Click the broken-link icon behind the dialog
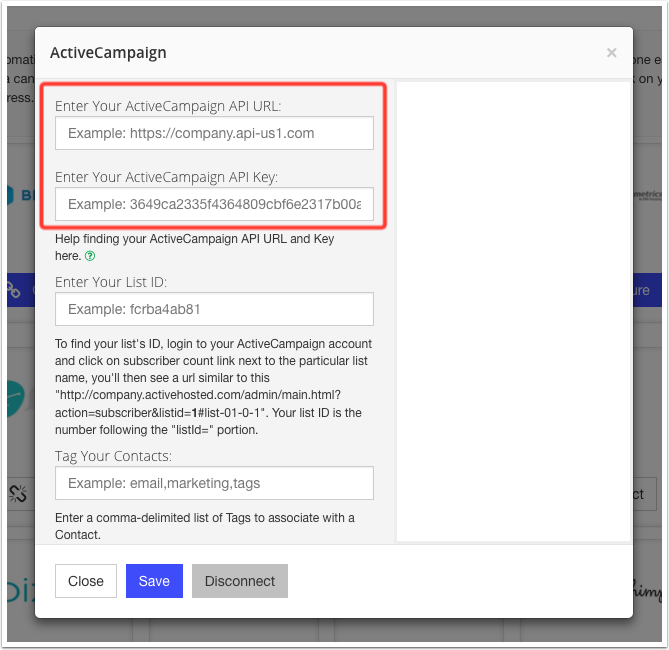The image size is (669, 650). (18, 494)
